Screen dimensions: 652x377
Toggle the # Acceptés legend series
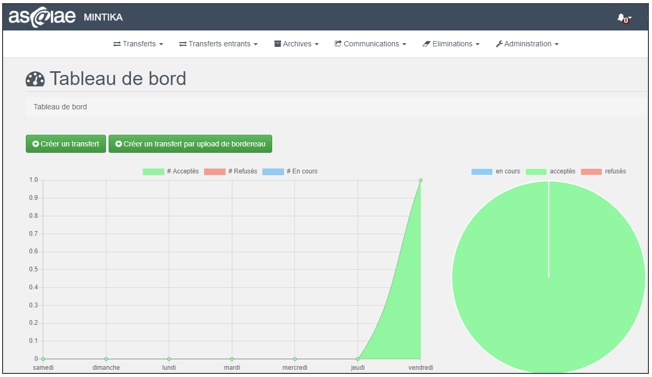[x=170, y=171]
